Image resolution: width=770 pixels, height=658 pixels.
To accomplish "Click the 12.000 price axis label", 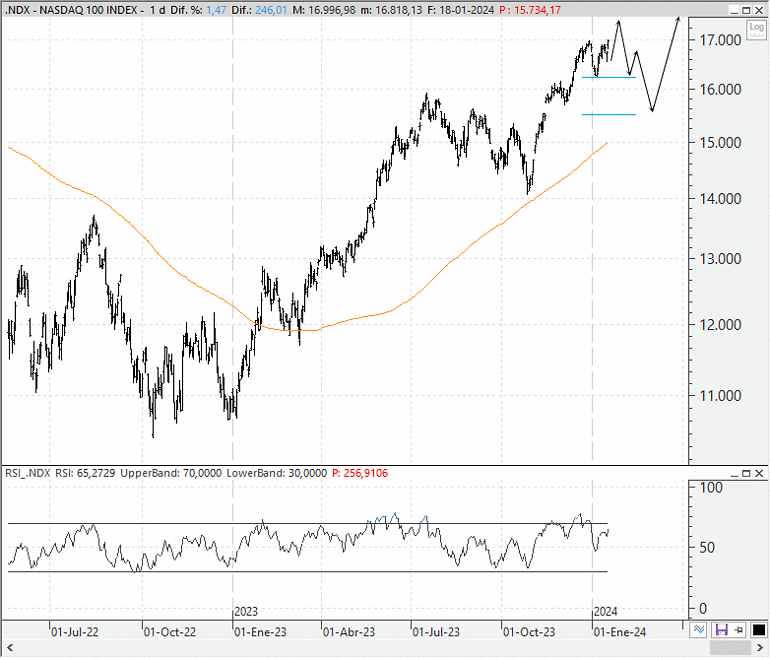I will 720,325.
